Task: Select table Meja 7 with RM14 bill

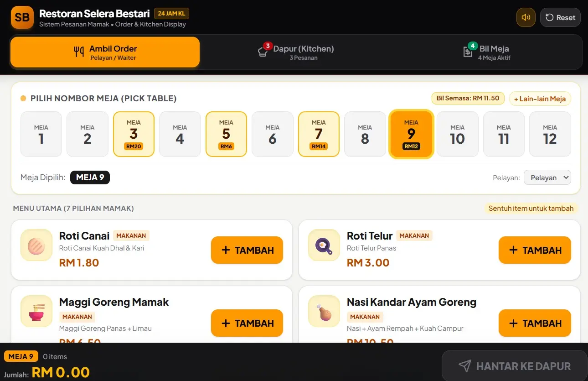Action: [319, 134]
